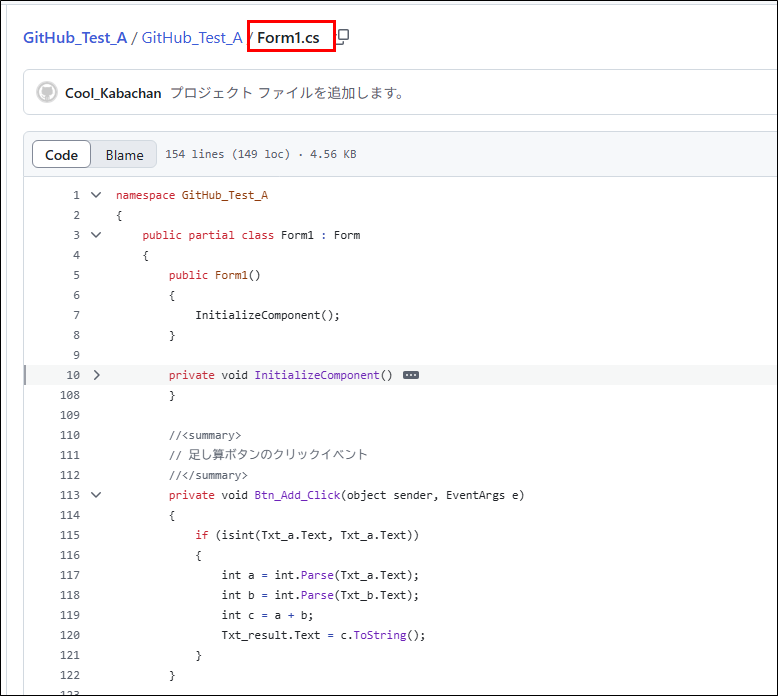Open the Cool_Kabachan avatar
Viewport: 778px width, 696px height.
[47, 93]
